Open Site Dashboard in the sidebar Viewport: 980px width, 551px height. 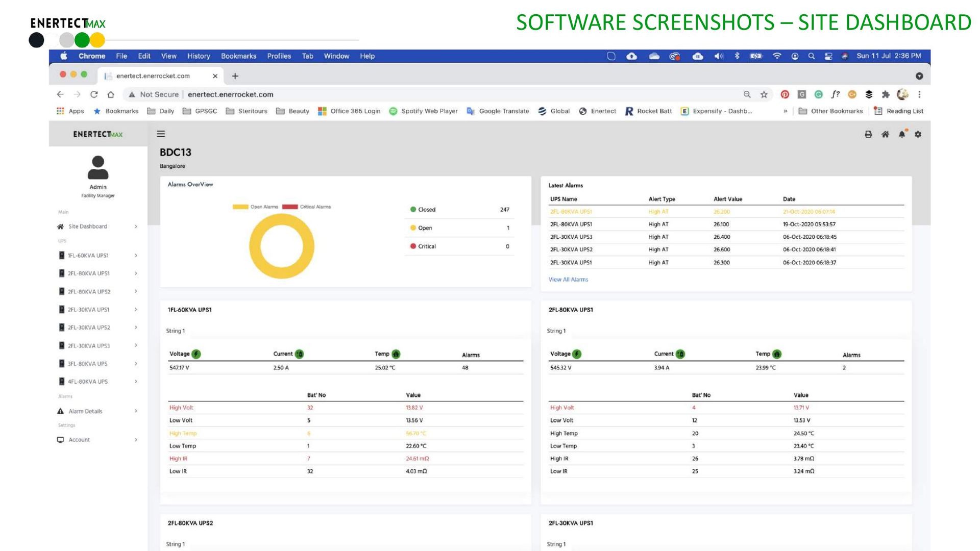click(97, 227)
